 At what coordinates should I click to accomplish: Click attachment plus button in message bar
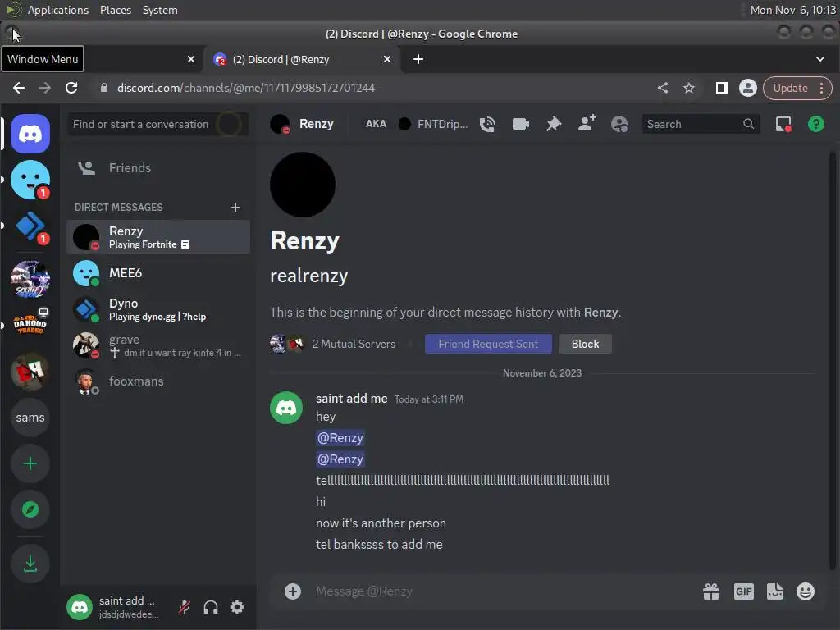[x=293, y=591]
